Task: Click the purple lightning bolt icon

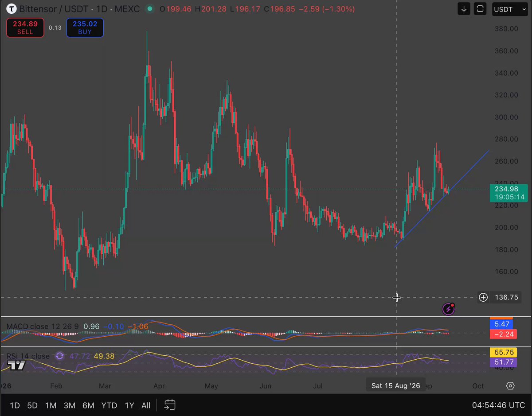Action: [449, 309]
